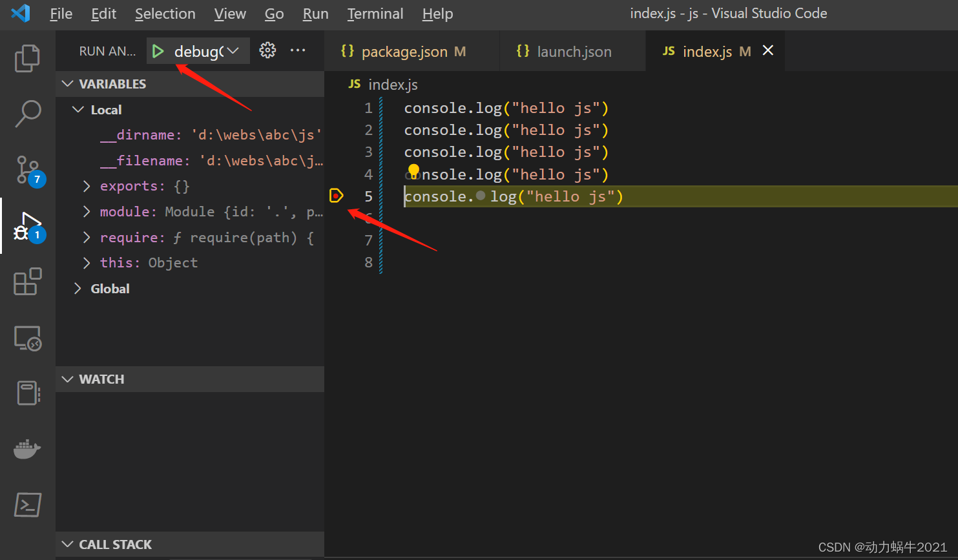
Task: Click the index.js breadcrumb
Action: [x=393, y=85]
